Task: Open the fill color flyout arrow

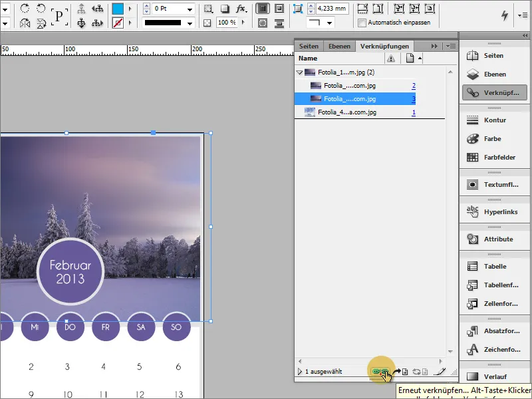Action: click(130, 9)
